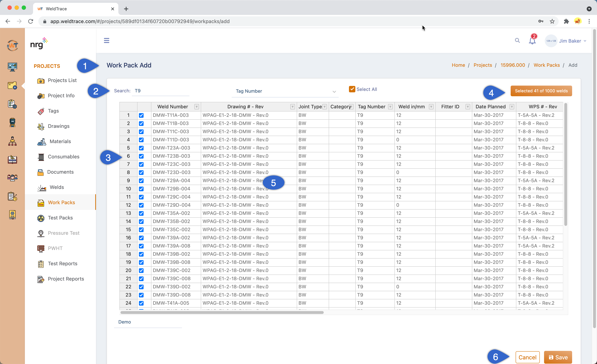The height and width of the screenshot is (364, 597).
Task: Click the weld table vertical scrollbar
Action: tap(566, 165)
